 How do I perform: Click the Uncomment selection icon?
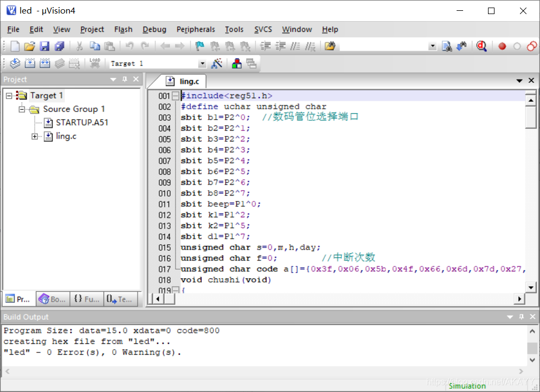(310, 46)
